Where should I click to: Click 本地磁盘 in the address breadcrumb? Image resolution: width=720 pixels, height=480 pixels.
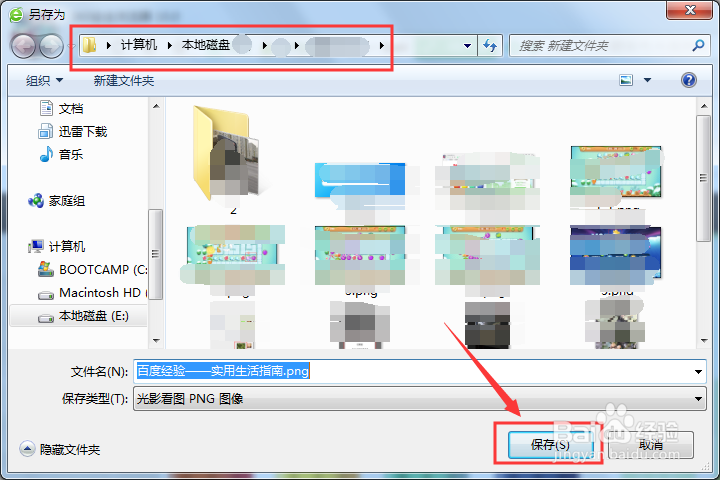(206, 45)
